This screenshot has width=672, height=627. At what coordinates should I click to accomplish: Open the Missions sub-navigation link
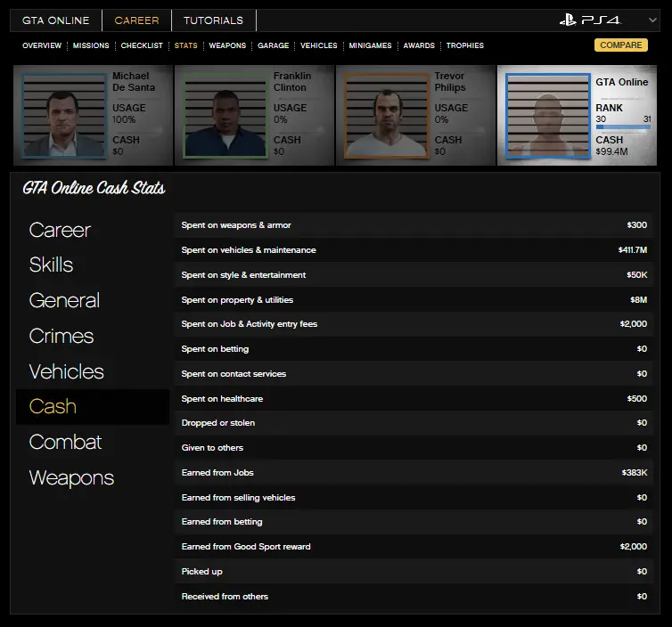(x=91, y=45)
